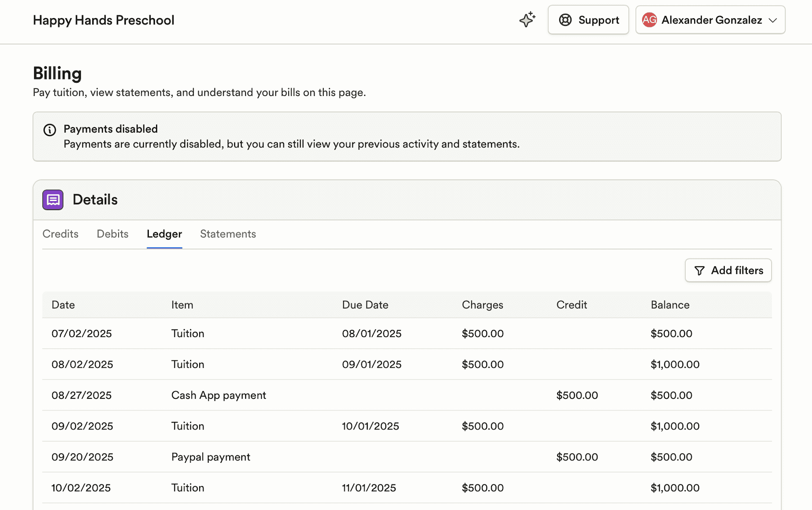The image size is (812, 510).
Task: Click the info icon in Payments disabled banner
Action: coord(49,130)
